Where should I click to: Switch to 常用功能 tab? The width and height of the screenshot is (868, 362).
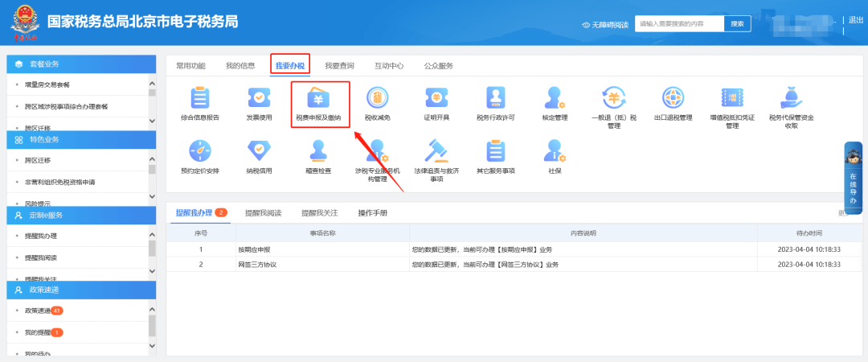190,66
